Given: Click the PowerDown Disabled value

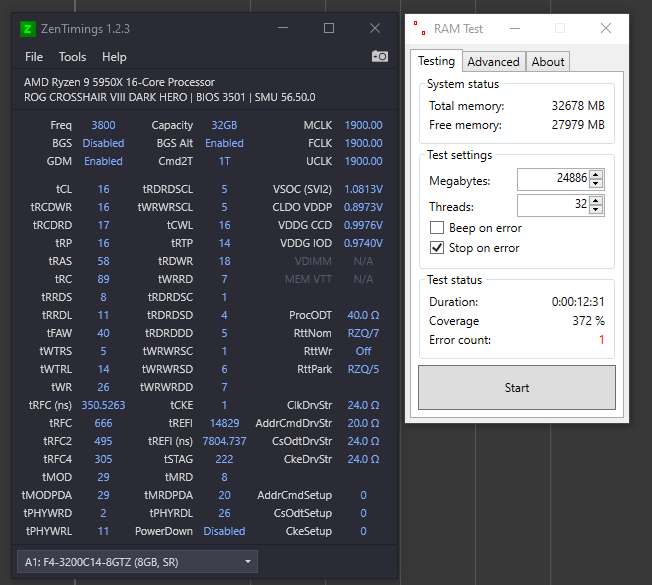Looking at the screenshot, I should point(224,531).
